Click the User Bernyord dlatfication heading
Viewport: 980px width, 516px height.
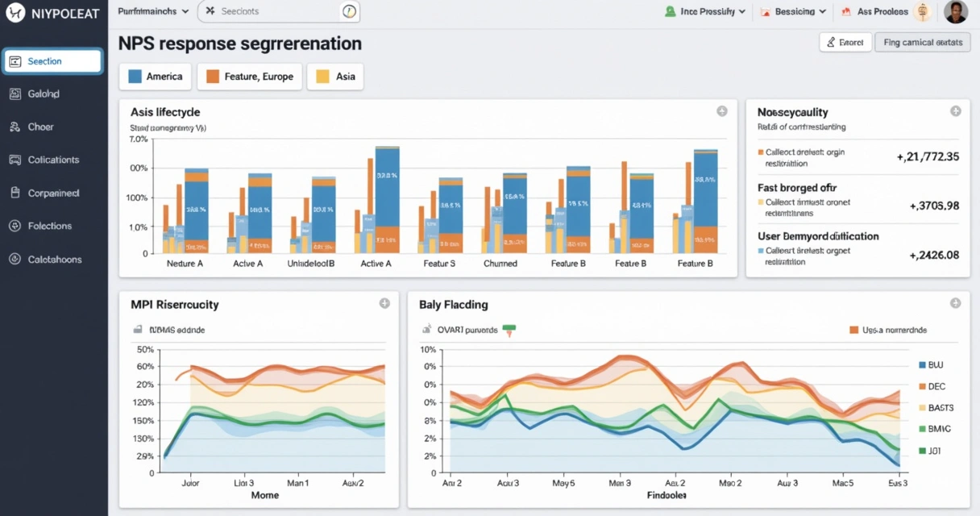(818, 236)
